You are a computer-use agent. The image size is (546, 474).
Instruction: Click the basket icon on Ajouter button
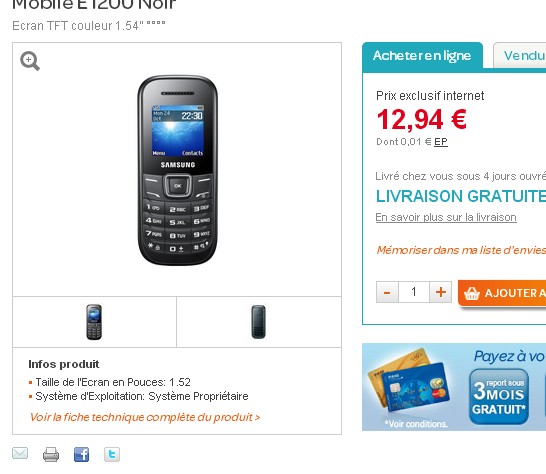(x=471, y=293)
